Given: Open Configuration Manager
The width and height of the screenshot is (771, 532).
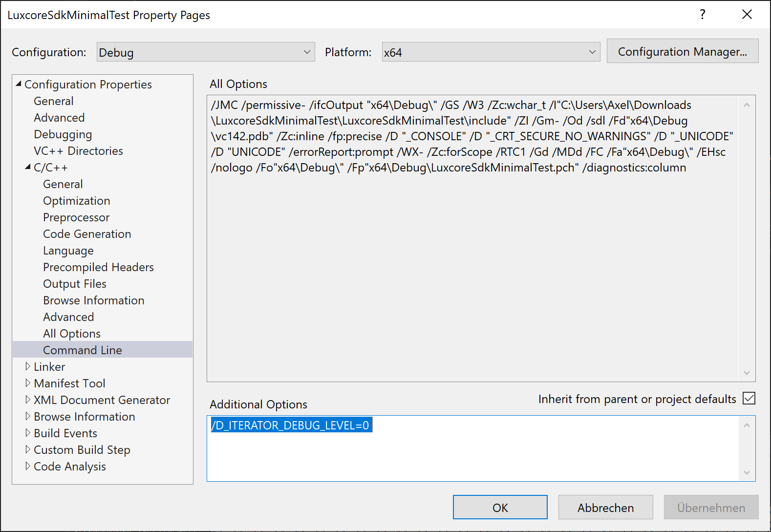Looking at the screenshot, I should coord(682,51).
